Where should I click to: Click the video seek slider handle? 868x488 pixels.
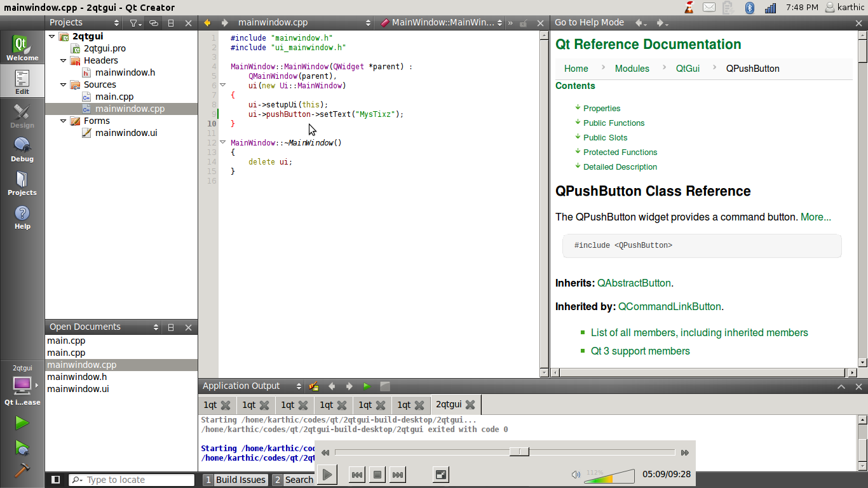(x=519, y=452)
